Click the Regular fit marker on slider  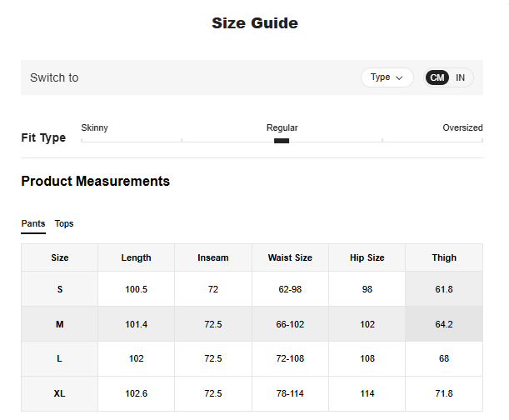click(282, 141)
